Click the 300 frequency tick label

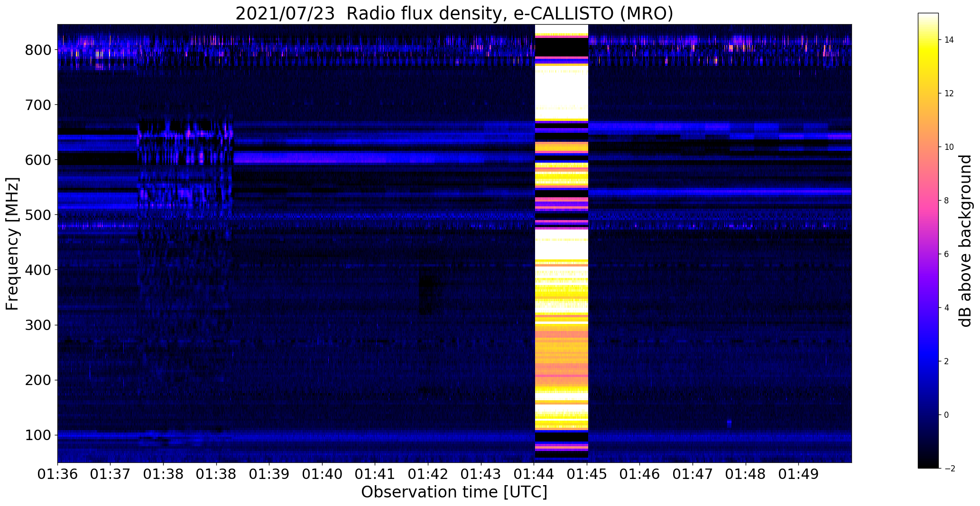click(37, 325)
